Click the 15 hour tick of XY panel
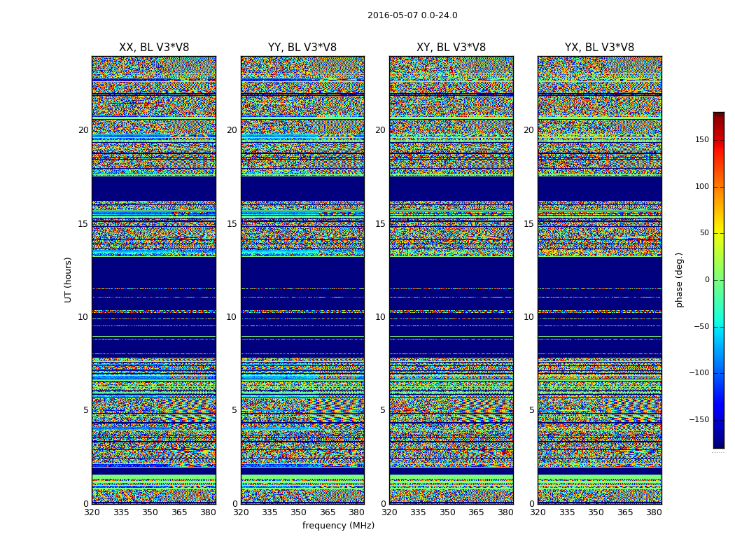Viewport: 735px width, 560px height. click(380, 224)
